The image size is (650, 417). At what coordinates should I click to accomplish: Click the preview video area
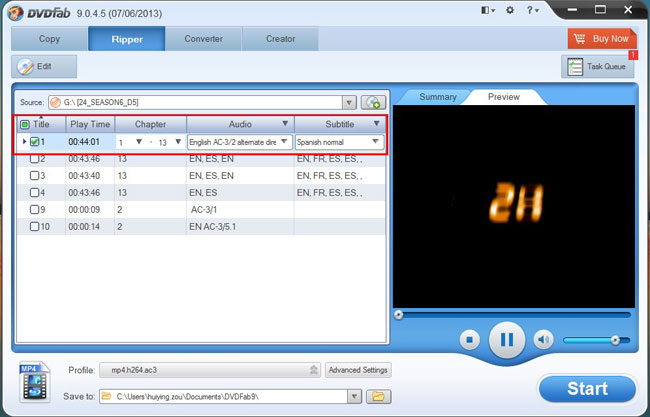[514, 206]
